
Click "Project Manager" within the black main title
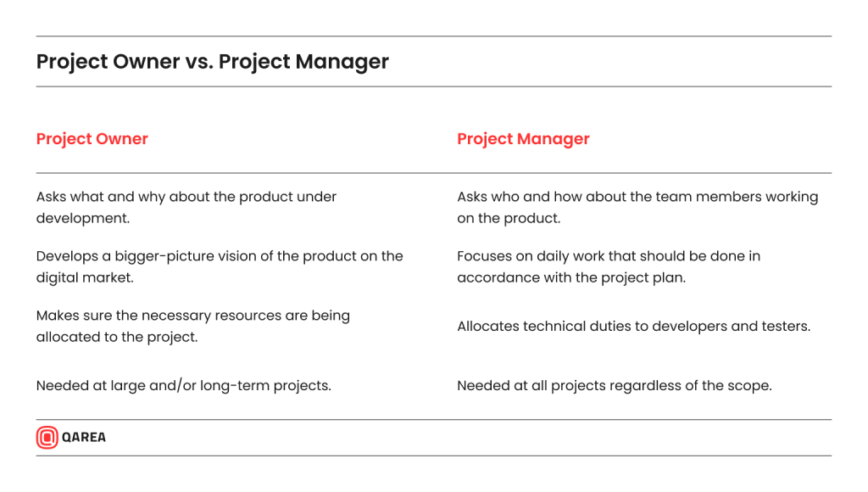click(x=303, y=62)
